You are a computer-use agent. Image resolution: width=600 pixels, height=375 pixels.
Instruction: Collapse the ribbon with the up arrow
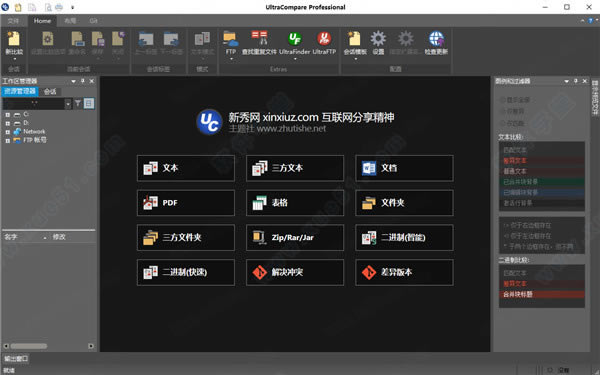click(x=582, y=21)
